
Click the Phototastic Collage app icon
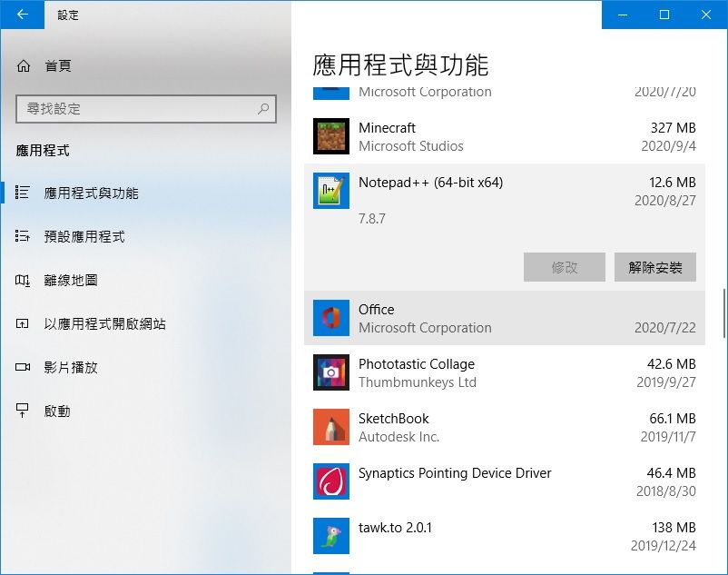tap(331, 372)
